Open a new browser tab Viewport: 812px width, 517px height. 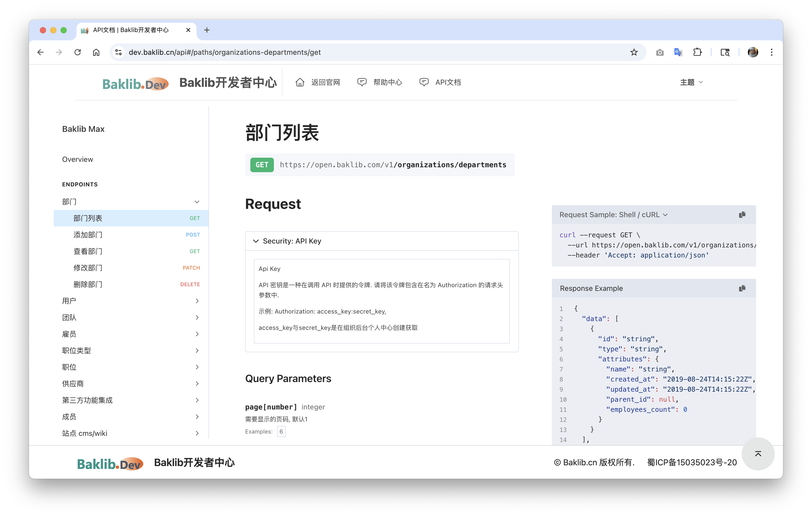coord(207,30)
